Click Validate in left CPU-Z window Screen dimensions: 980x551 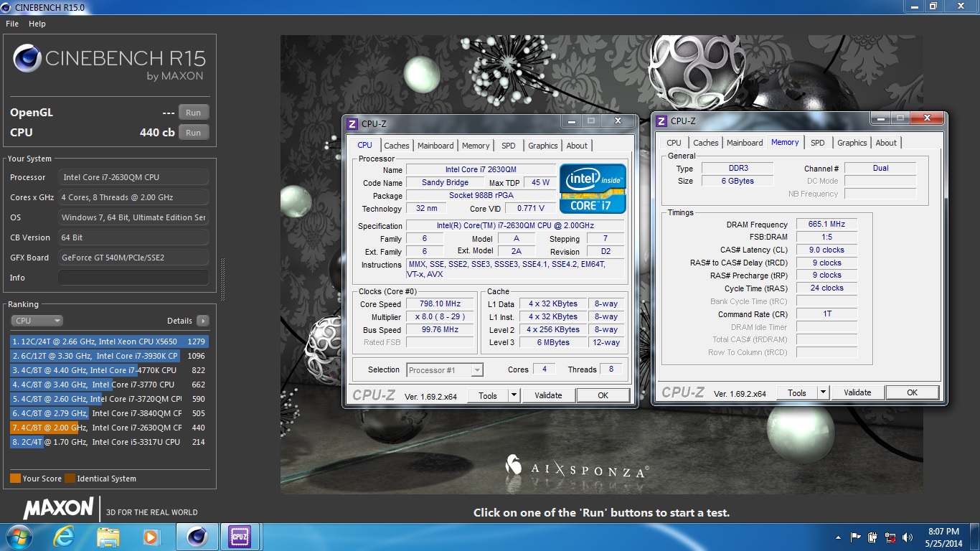point(548,395)
